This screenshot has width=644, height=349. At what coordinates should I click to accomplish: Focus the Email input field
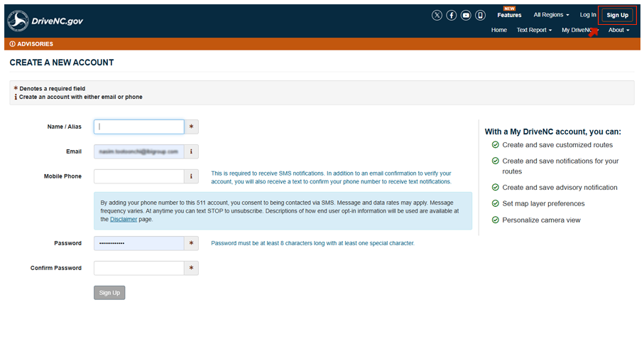(x=139, y=151)
